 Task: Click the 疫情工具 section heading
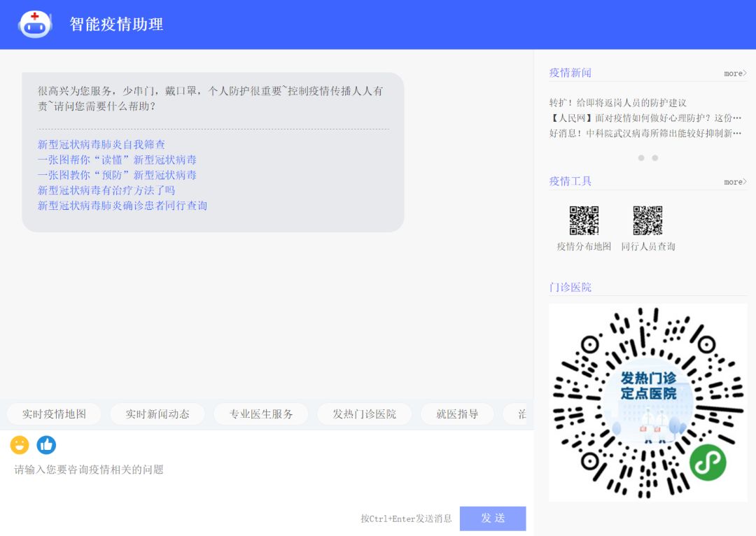570,181
